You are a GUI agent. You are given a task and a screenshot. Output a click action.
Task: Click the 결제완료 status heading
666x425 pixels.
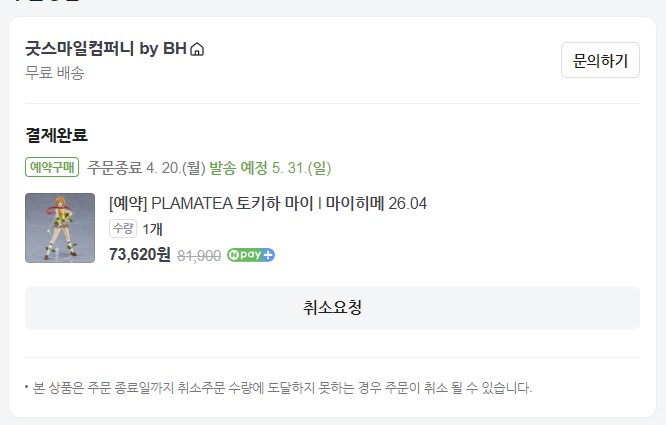click(56, 135)
